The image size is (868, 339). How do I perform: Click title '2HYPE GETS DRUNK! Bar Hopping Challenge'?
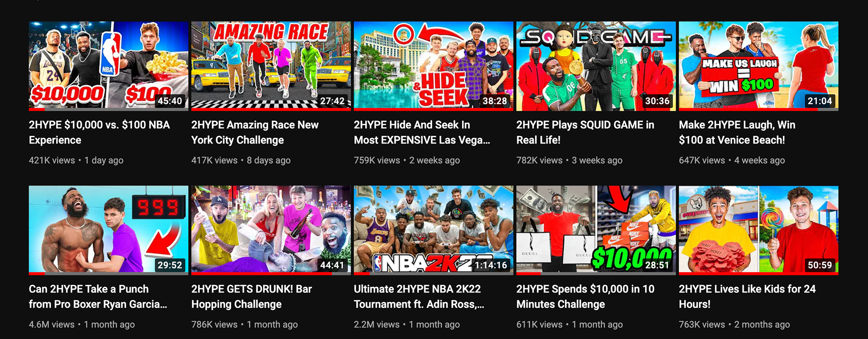(x=252, y=296)
